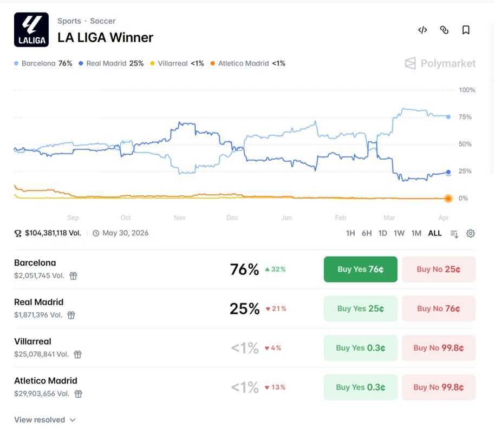This screenshot has width=495, height=448.
Task: Copy the market link icon
Action: tap(444, 30)
